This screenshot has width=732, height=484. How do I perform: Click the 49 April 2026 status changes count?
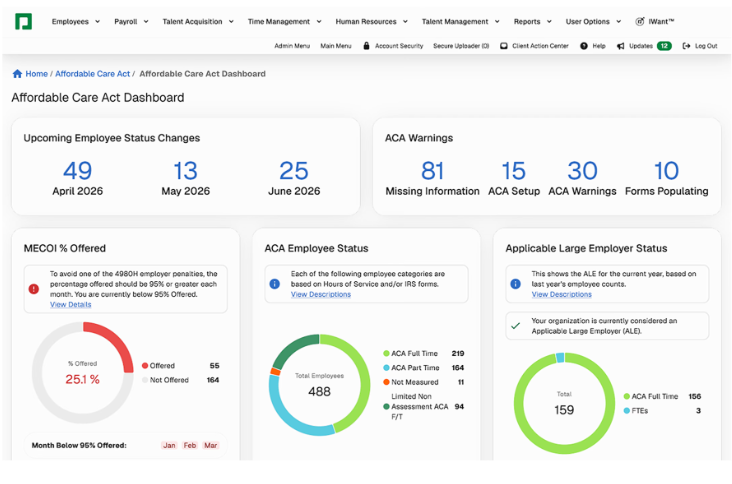click(77, 171)
